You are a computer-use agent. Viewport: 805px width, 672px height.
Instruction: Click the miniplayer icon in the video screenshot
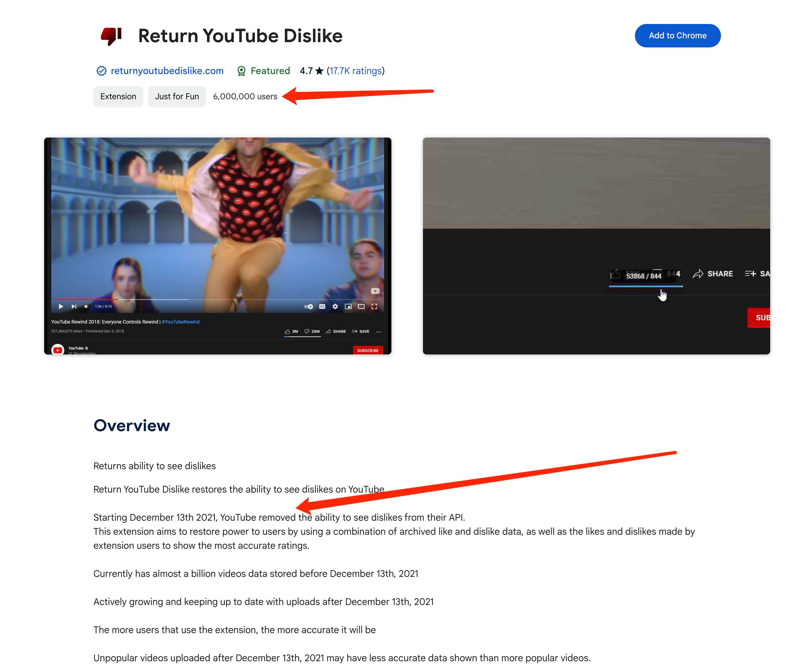348,306
